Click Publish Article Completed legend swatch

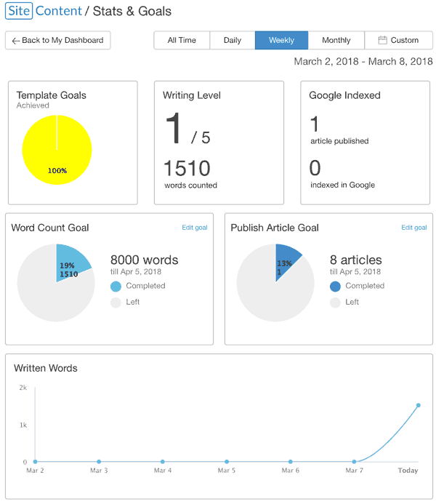335,286
